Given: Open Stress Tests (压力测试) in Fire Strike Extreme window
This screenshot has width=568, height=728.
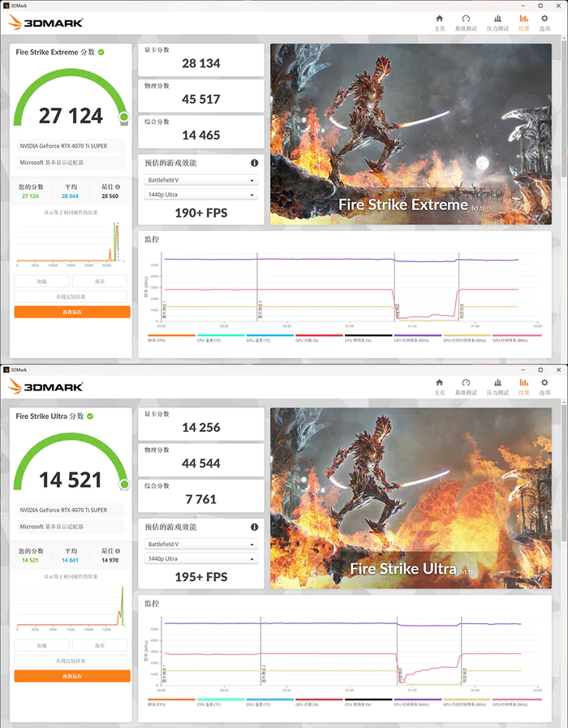Looking at the screenshot, I should tap(497, 22).
